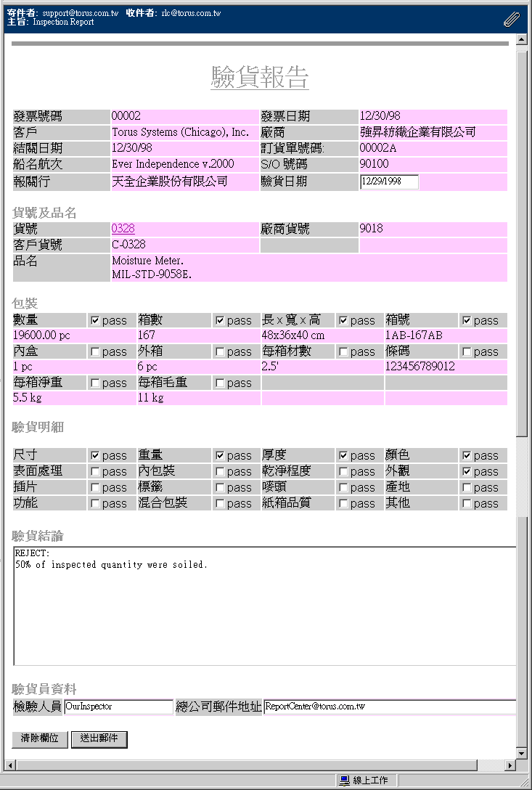
Task: Click the vertical scrollbar down arrow
Action: [522, 754]
